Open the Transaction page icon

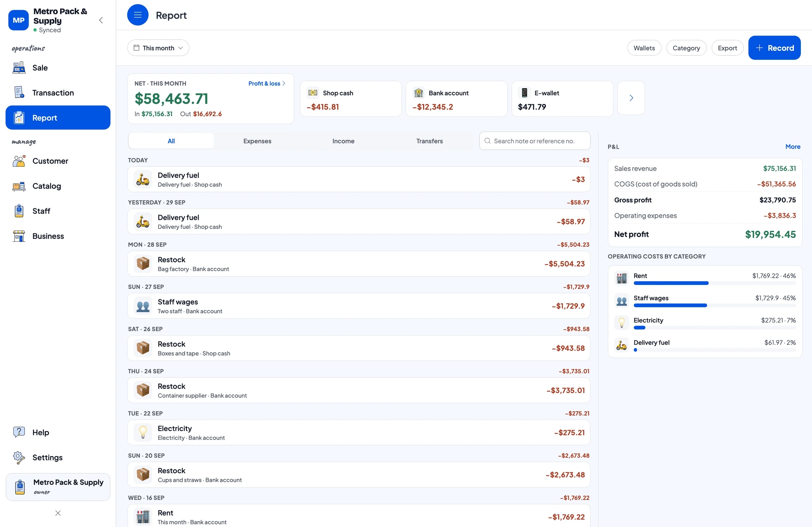click(x=19, y=92)
